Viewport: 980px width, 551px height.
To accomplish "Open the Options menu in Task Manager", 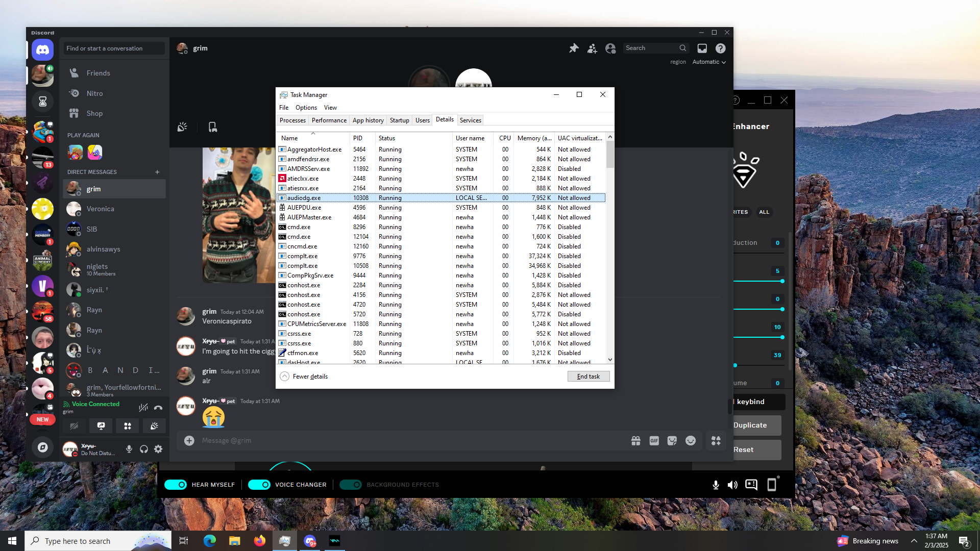I will tap(306, 108).
